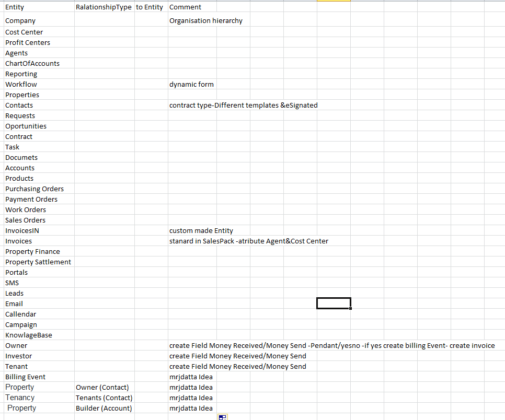Click the 'Tenants (Contact)' relationship cell
The width and height of the screenshot is (505, 420).
click(x=104, y=398)
